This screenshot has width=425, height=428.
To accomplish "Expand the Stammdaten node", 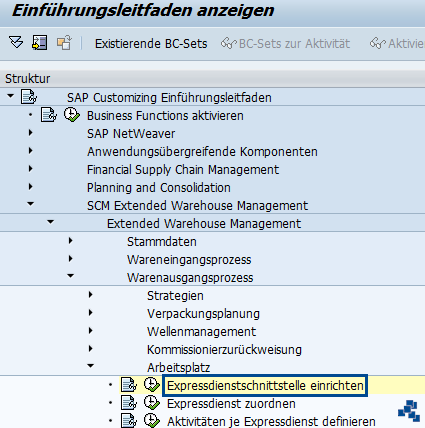I will pyautogui.click(x=71, y=241).
